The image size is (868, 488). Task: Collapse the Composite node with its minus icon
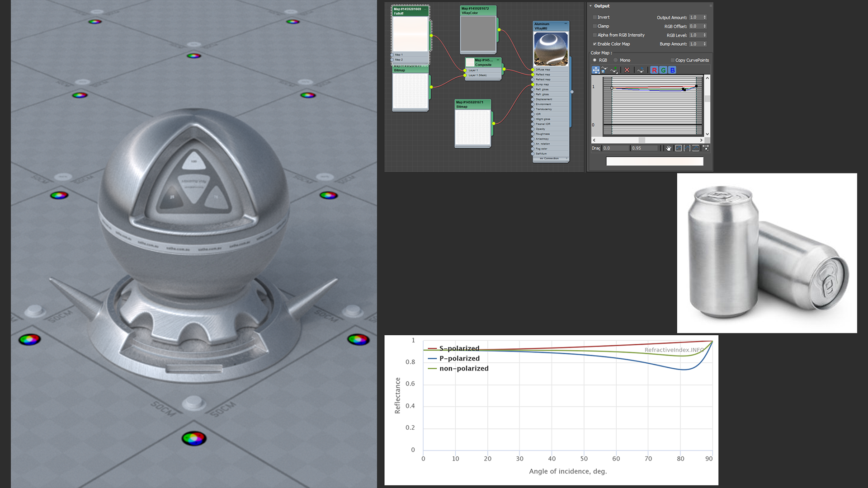coord(498,60)
